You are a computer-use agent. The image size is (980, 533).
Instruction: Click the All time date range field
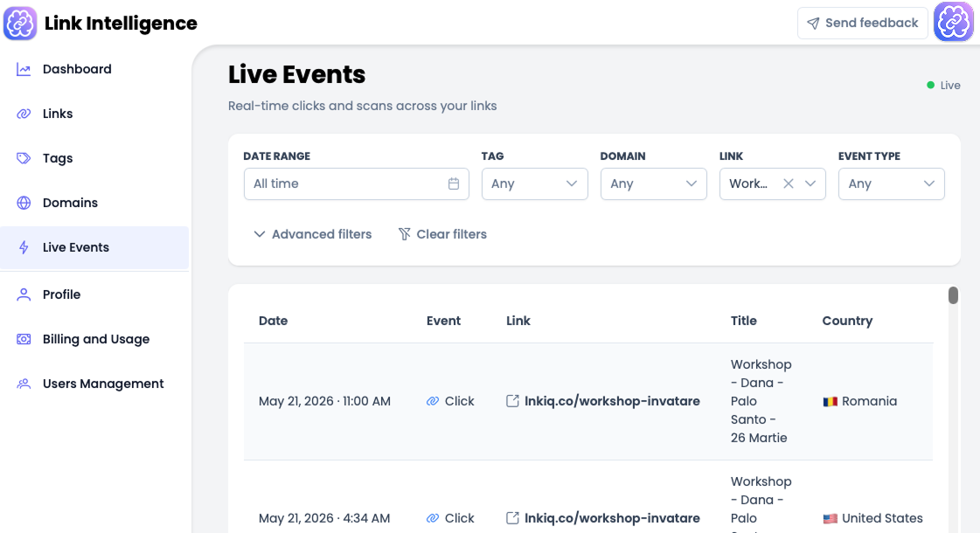tap(357, 183)
